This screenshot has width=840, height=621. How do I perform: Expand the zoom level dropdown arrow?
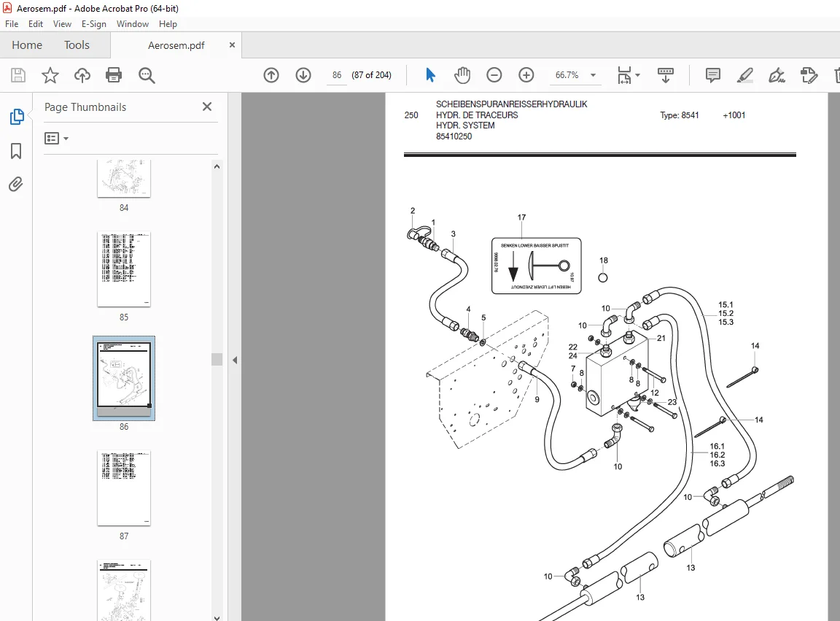pos(593,75)
